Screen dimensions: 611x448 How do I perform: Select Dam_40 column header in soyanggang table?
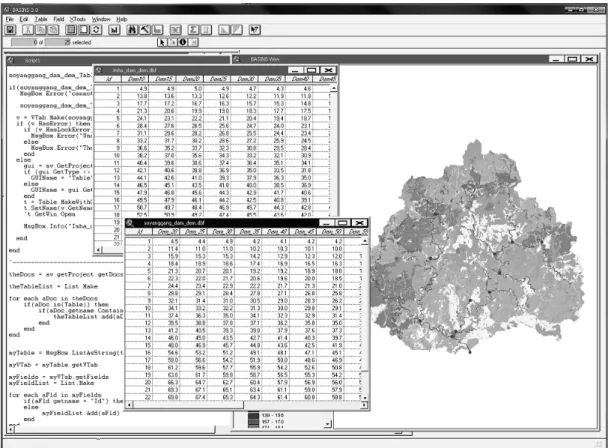click(277, 232)
